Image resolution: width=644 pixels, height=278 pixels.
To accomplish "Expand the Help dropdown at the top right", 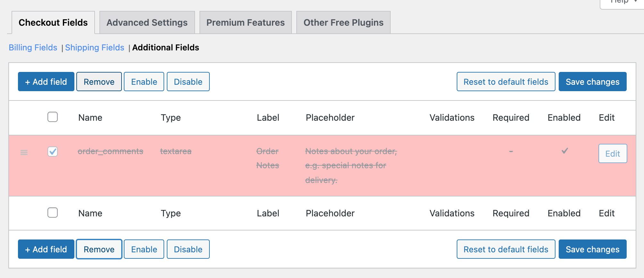I will tap(622, 3).
